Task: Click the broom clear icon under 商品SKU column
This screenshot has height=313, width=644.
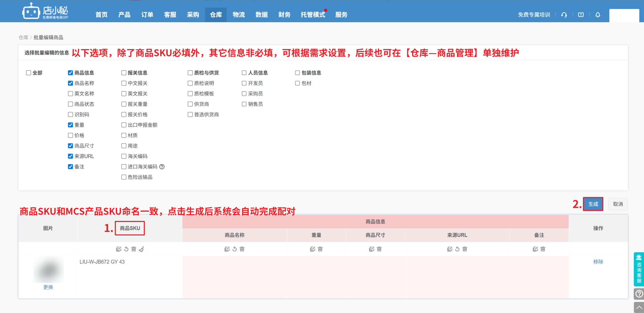Action: (x=141, y=249)
